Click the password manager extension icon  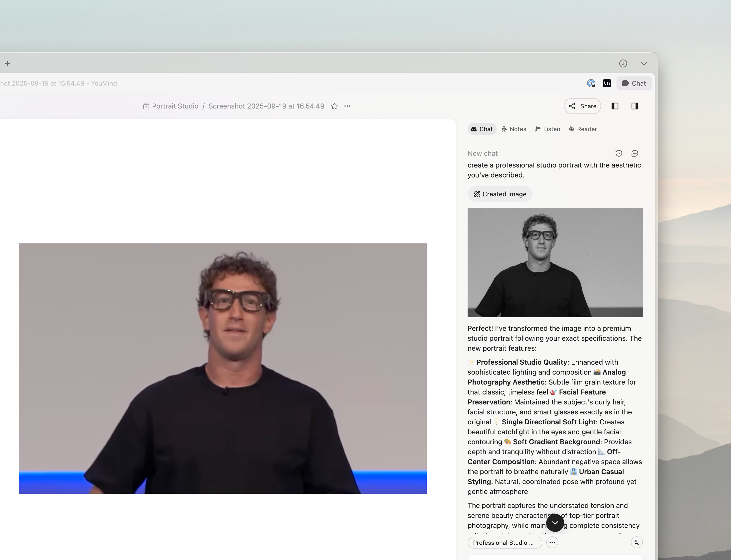pyautogui.click(x=591, y=83)
